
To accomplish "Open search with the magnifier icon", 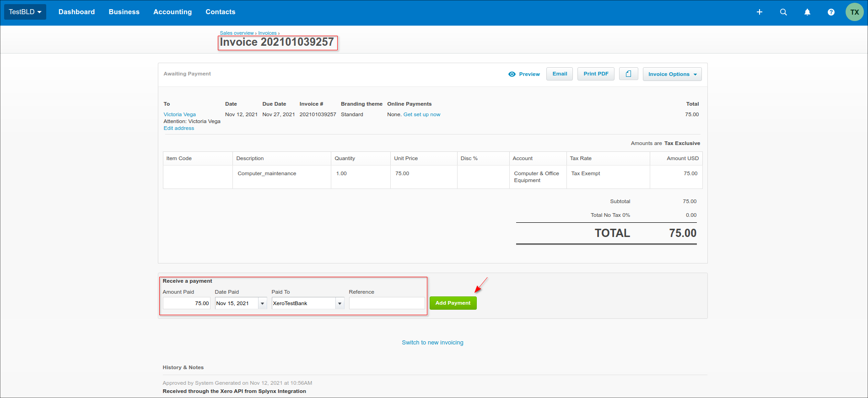I will (783, 12).
